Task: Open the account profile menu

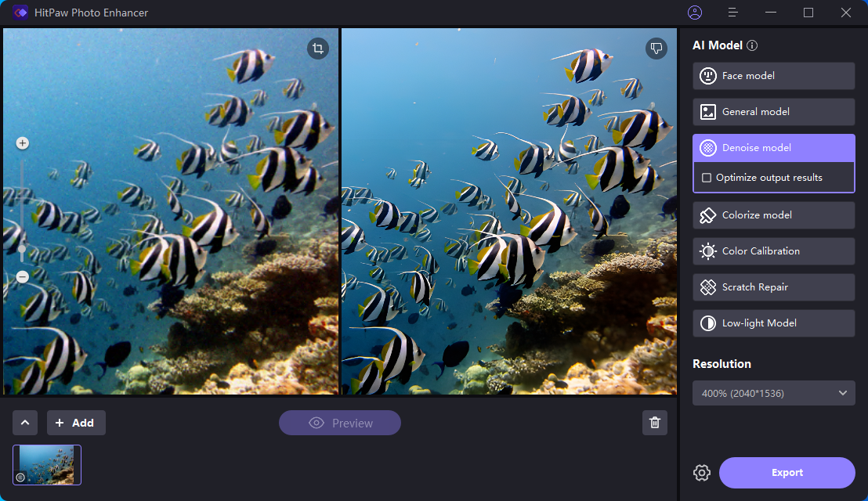Action: 694,13
